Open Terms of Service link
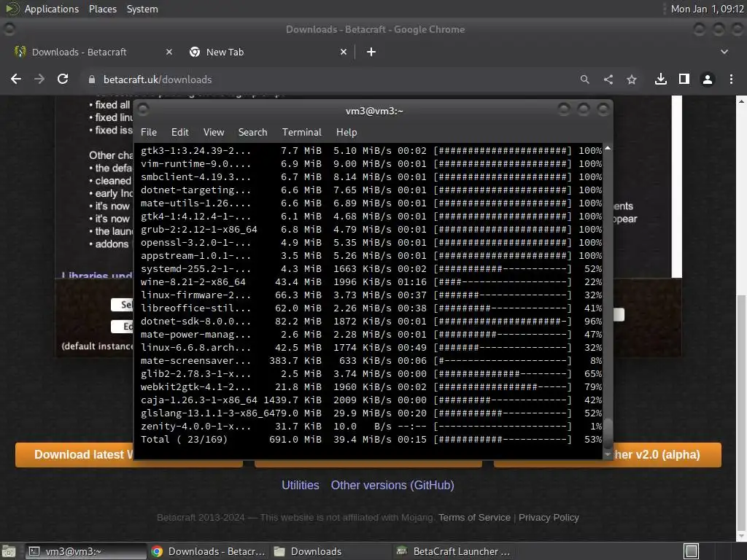747x560 pixels. pyautogui.click(x=474, y=517)
